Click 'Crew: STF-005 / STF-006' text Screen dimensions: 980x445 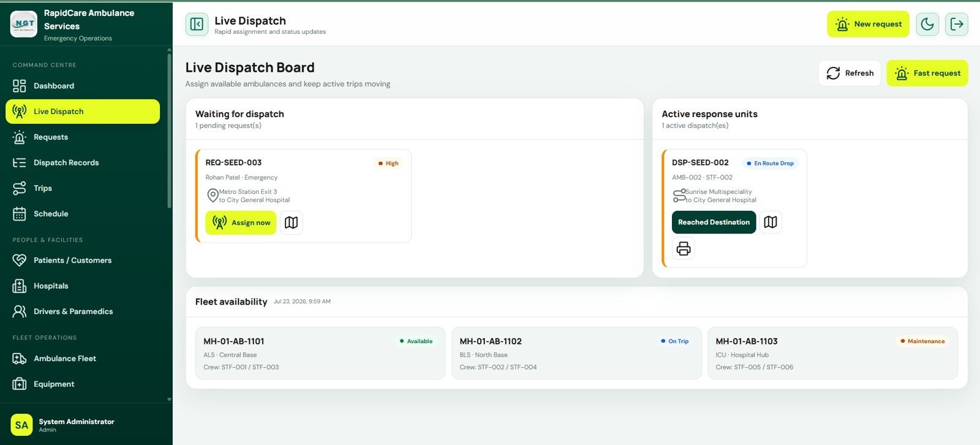click(x=754, y=367)
